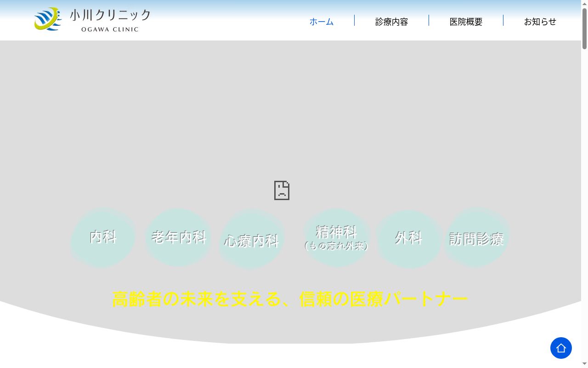This screenshot has width=588, height=368.
Task: Select the 心療内科 circle
Action: tap(251, 239)
